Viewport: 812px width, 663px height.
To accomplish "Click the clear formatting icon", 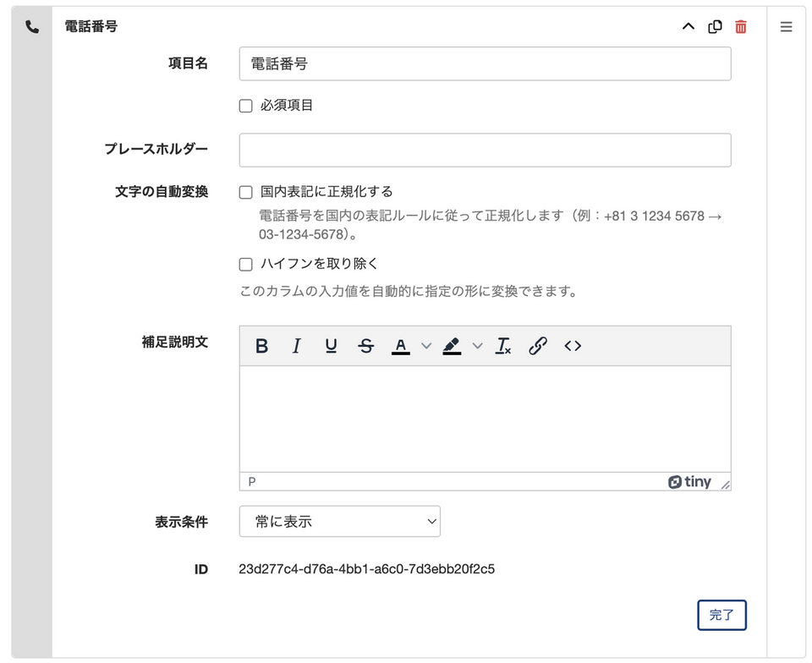I will coord(503,346).
